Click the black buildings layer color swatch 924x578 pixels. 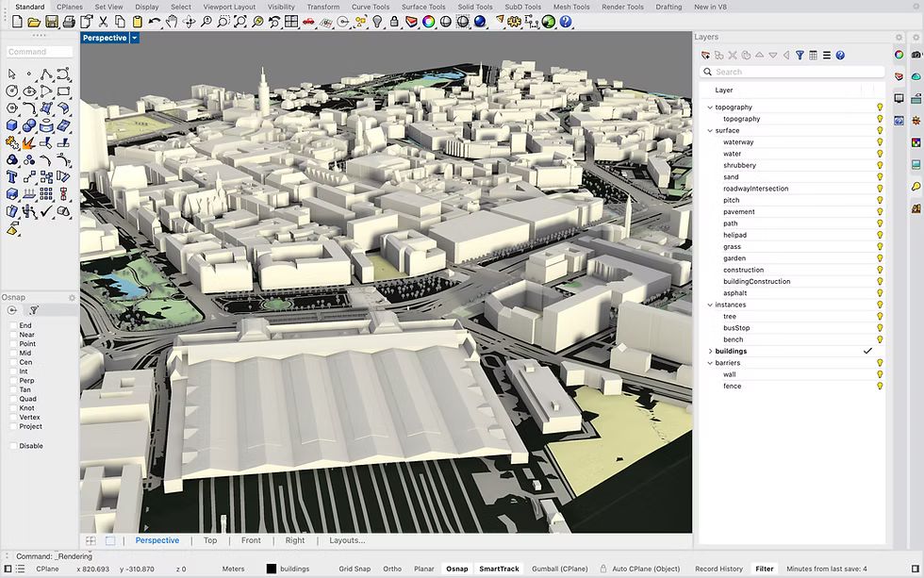click(271, 569)
